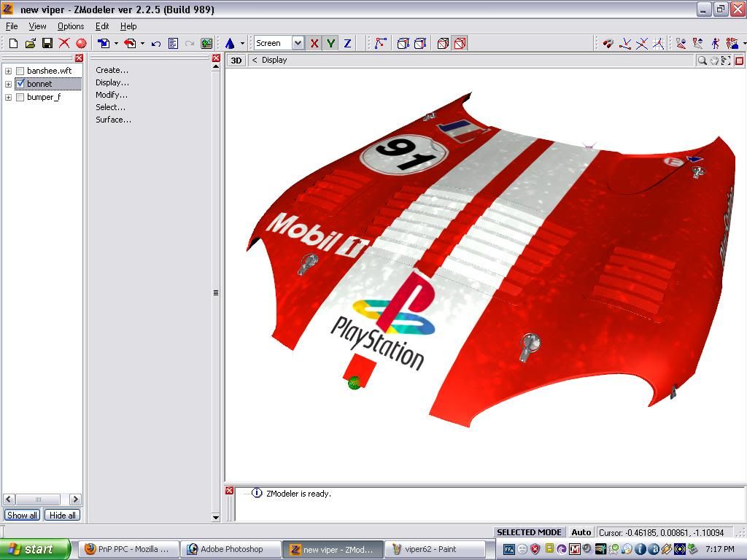Expand the bumper_f tree node

pyautogui.click(x=8, y=97)
